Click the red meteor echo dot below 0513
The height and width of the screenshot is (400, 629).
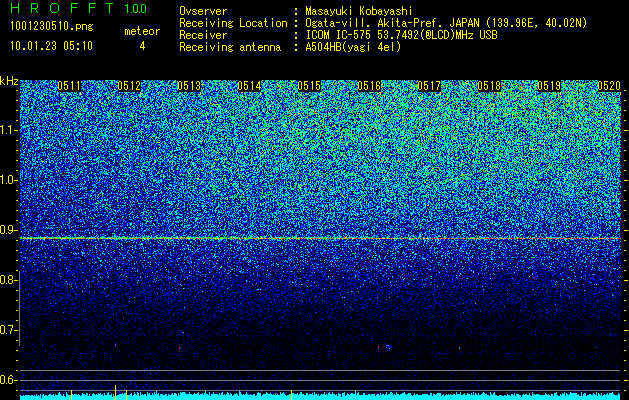[x=179, y=348]
